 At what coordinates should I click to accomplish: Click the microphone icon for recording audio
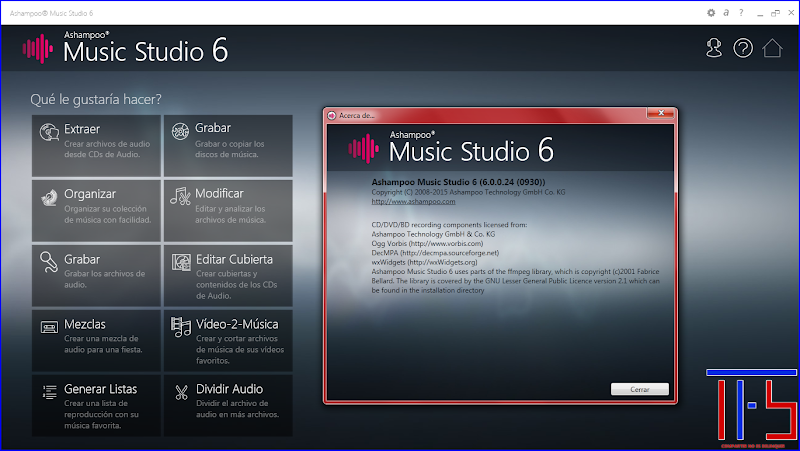[x=49, y=262]
